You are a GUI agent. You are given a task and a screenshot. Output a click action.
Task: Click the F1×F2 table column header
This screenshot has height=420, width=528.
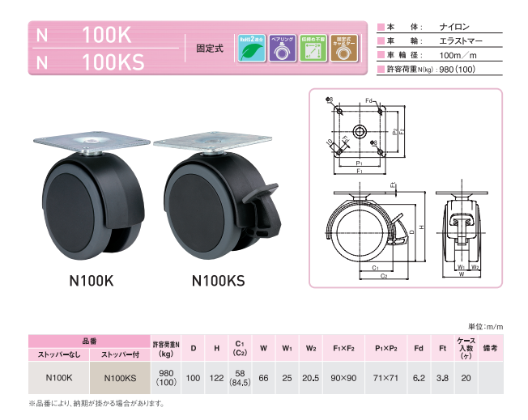point(344,348)
